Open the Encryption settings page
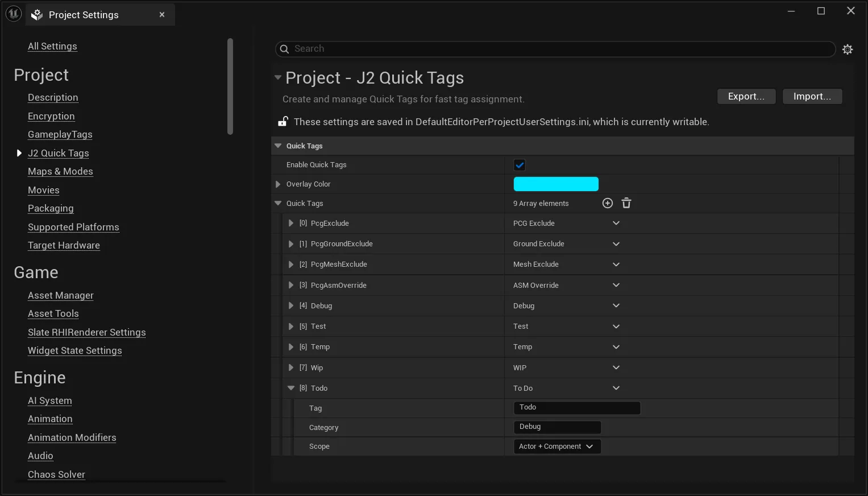868x496 pixels. coord(51,116)
